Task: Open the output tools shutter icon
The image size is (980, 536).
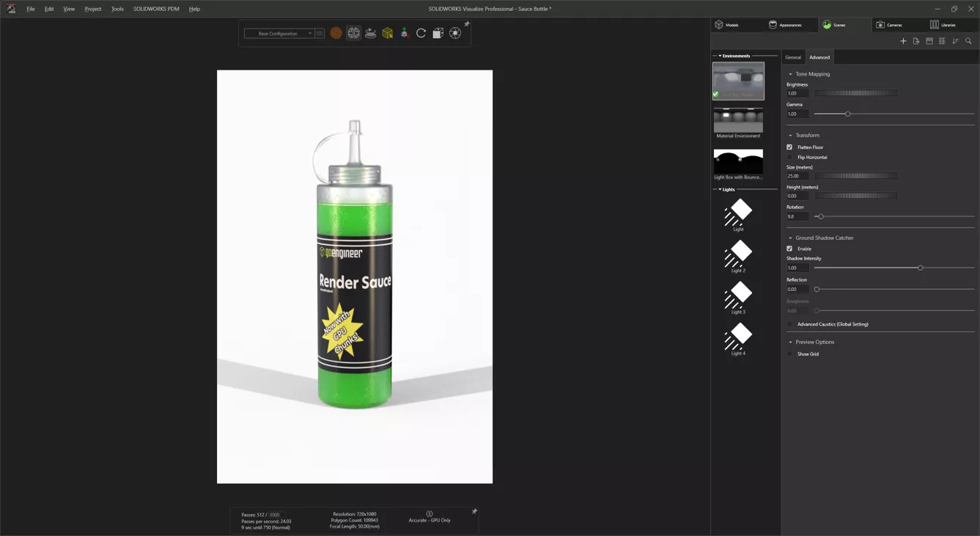Action: [455, 33]
